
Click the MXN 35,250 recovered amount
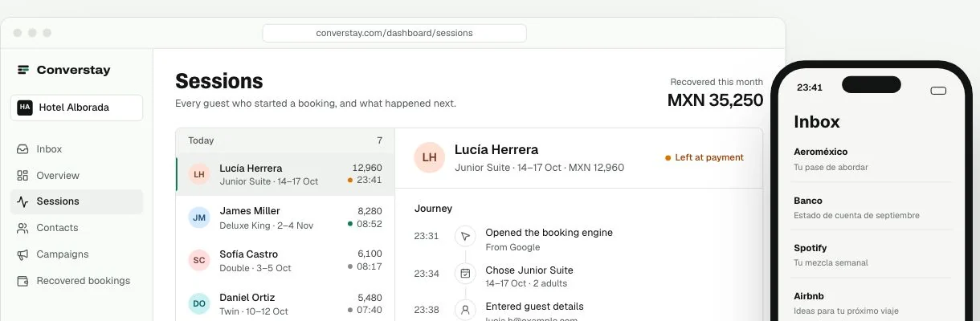click(x=715, y=100)
